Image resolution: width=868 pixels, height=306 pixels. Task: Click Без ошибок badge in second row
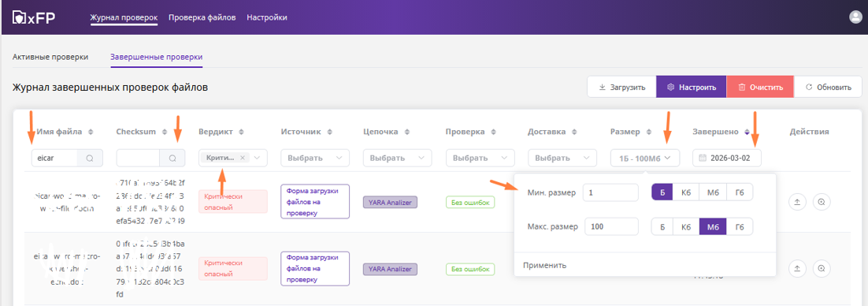[x=470, y=269]
